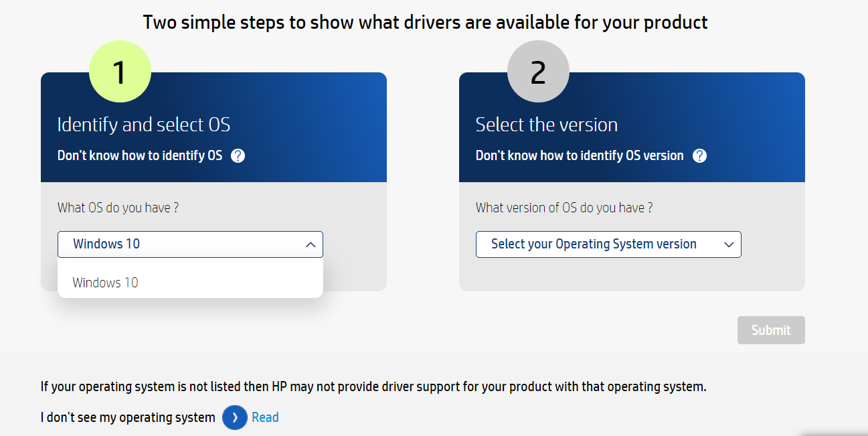868x436 pixels.
Task: Click "I don't see my operating system" text
Action: click(x=128, y=417)
